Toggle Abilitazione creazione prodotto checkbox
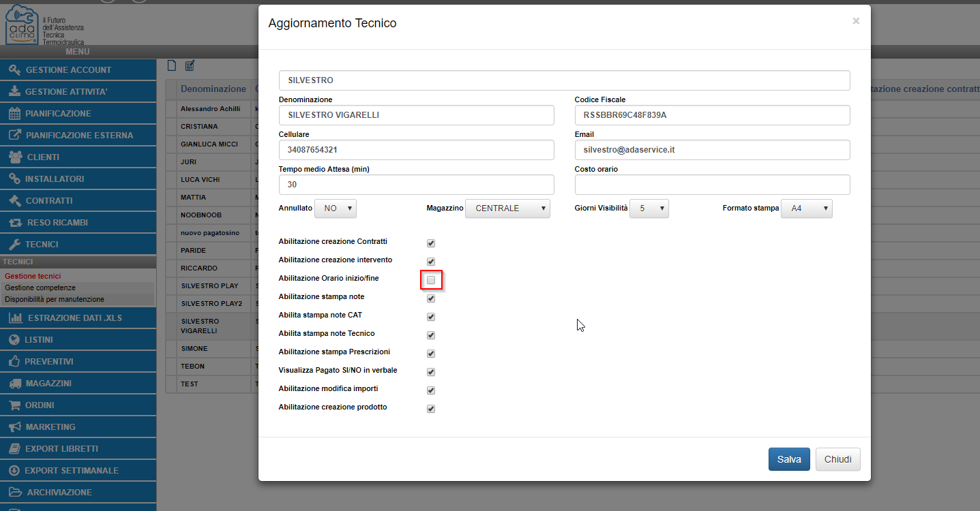Viewport: 980px width, 511px height. (431, 409)
